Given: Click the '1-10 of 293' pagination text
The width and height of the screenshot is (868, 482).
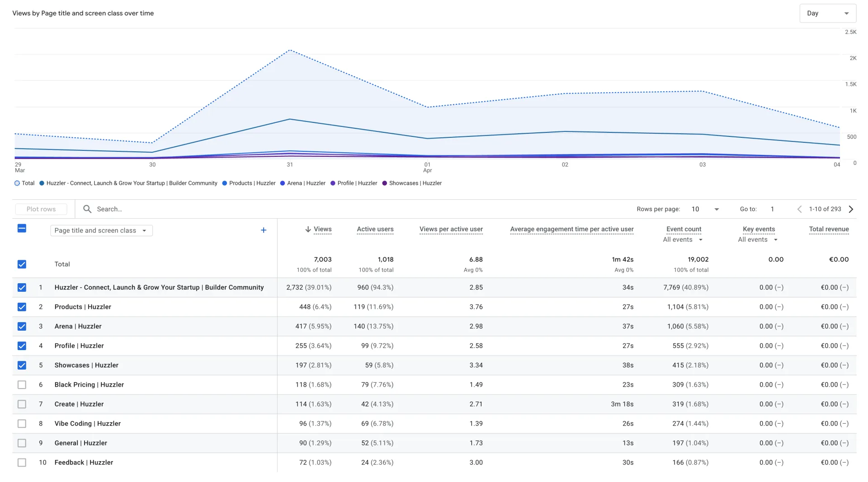Looking at the screenshot, I should tap(825, 209).
